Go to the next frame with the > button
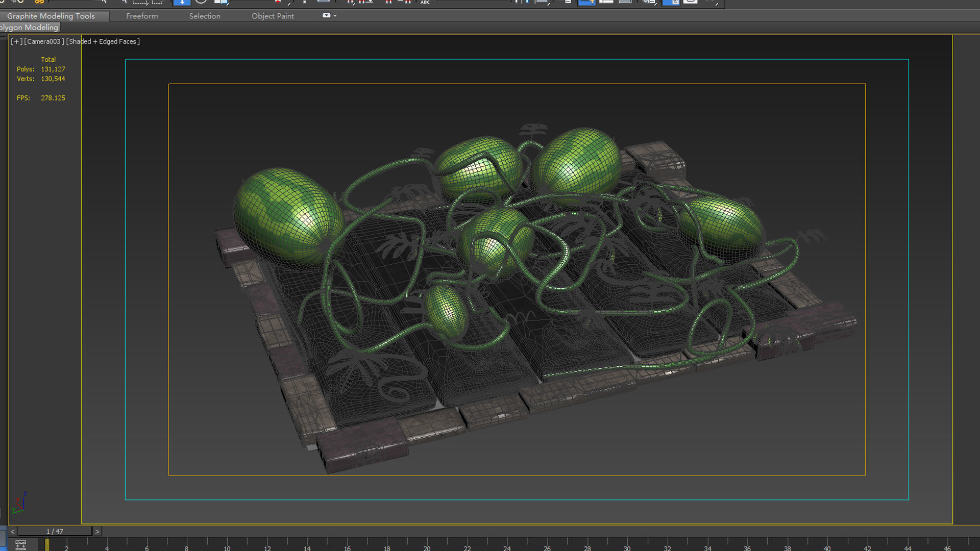 point(97,531)
